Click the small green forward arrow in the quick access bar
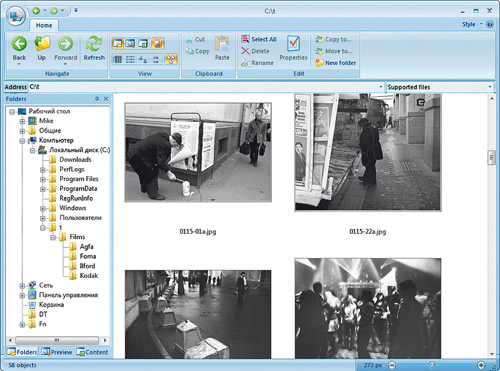Image resolution: width=500 pixels, height=371 pixels. (53, 11)
